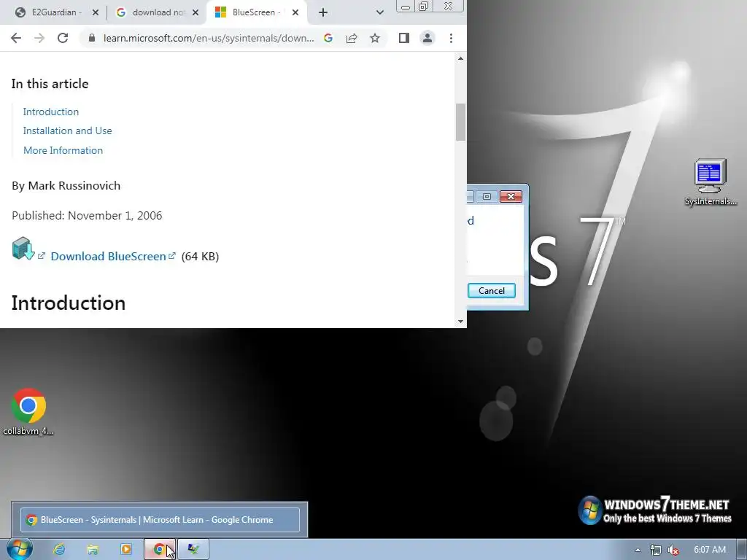Click the page scrollbar up arrow
Screen dimensions: 747x560
tap(460, 58)
